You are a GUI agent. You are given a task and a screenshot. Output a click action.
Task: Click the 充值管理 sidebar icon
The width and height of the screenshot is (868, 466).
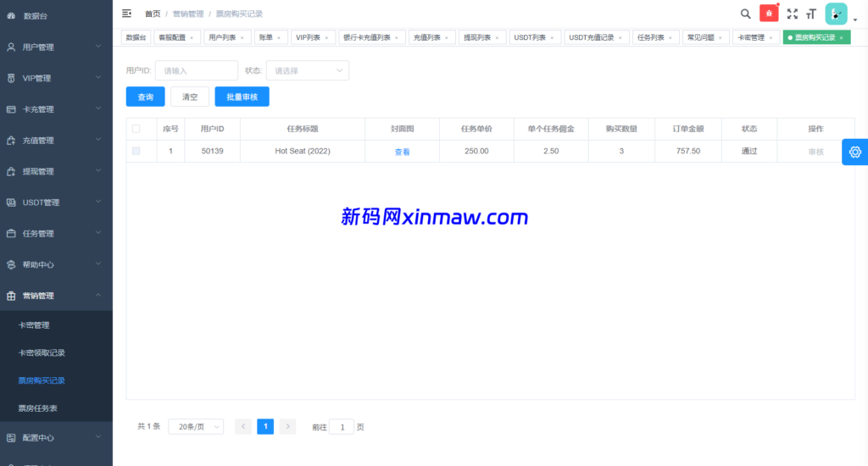pos(11,140)
